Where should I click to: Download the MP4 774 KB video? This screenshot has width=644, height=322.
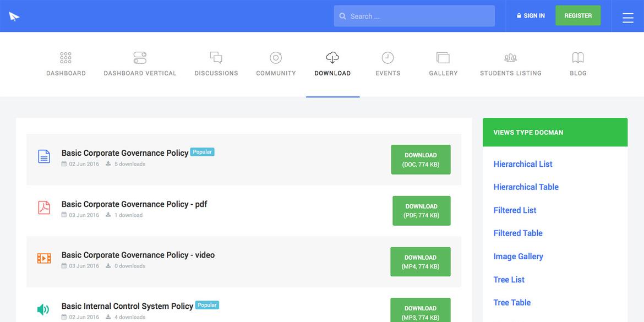[x=420, y=262]
